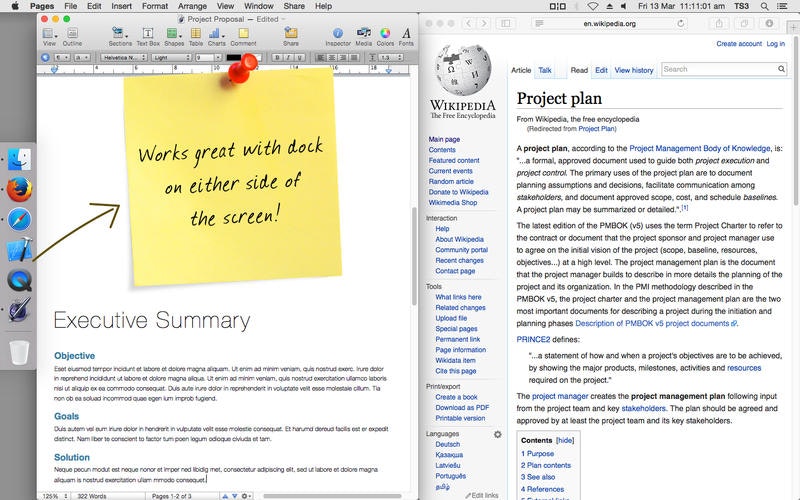Toggle italic formatting in Pages format bar
The width and height of the screenshot is (800, 500).
[x=288, y=58]
